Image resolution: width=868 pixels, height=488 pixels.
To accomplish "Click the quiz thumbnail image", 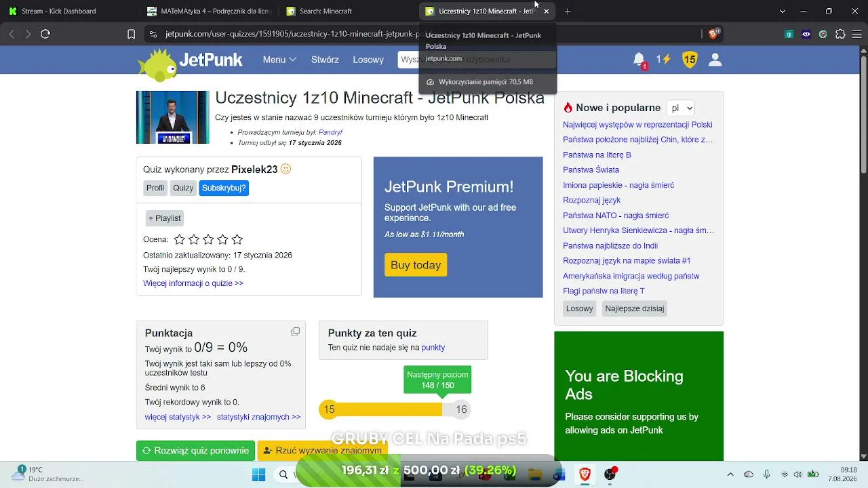I will coord(173,117).
